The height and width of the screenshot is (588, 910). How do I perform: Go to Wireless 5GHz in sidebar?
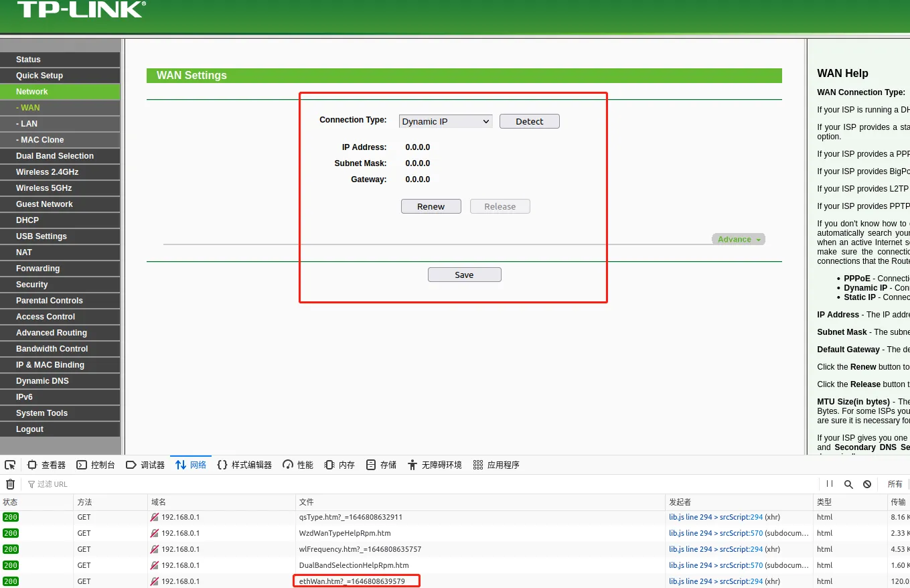[x=44, y=188]
